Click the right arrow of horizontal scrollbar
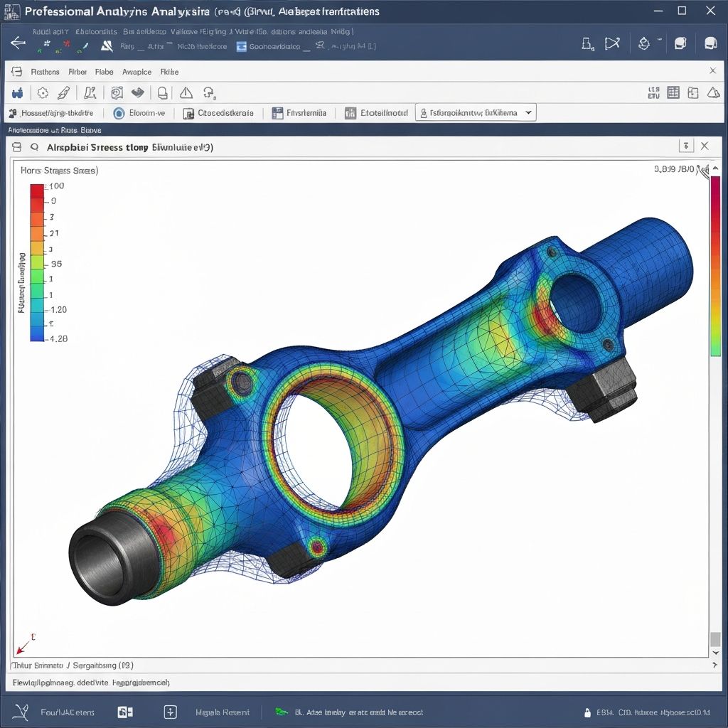Viewport: 728px width, 728px height. [715, 665]
